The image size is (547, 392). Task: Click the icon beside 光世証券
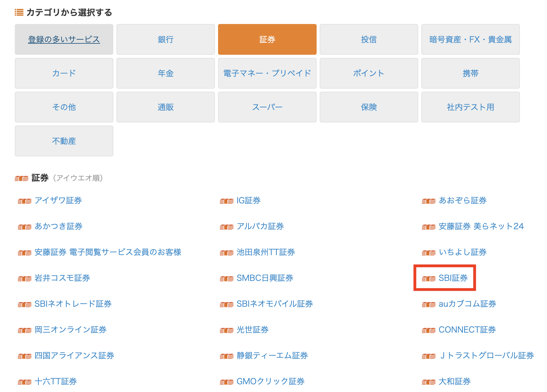coord(227,330)
